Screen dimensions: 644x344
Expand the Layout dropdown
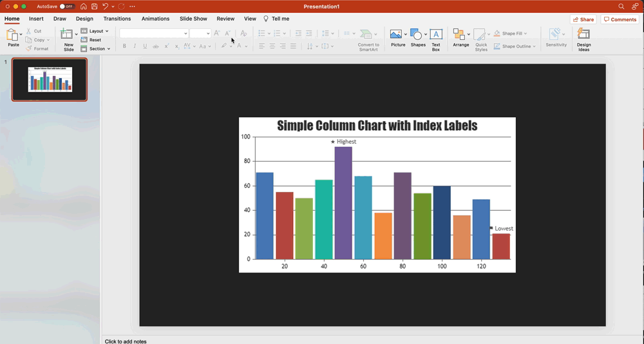(x=107, y=31)
